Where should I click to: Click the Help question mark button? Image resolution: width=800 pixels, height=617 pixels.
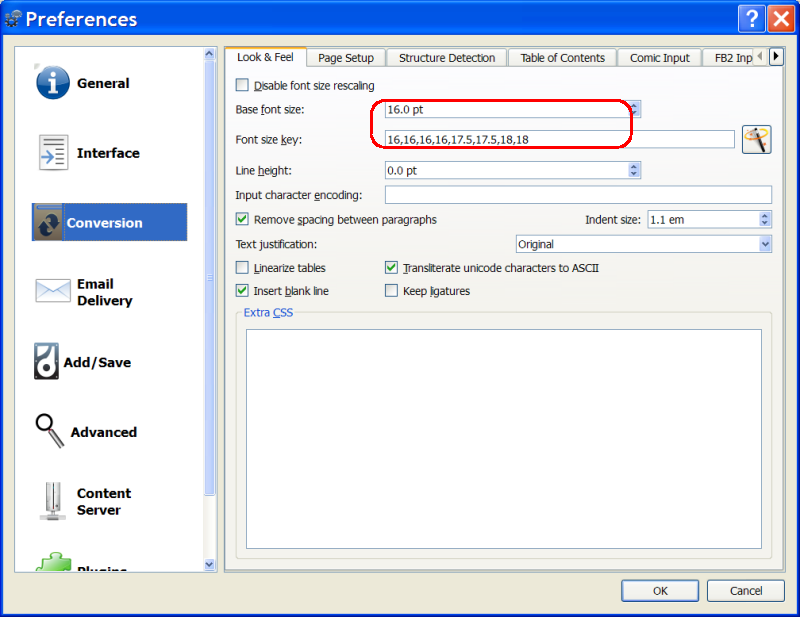pos(751,19)
